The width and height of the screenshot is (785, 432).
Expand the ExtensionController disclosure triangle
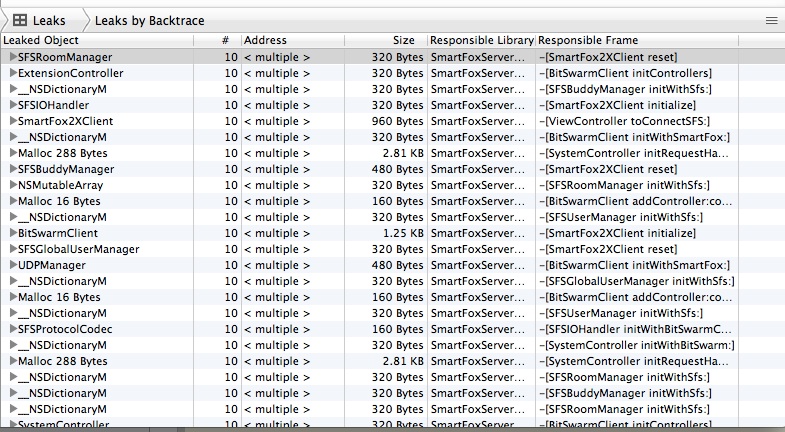(x=13, y=74)
